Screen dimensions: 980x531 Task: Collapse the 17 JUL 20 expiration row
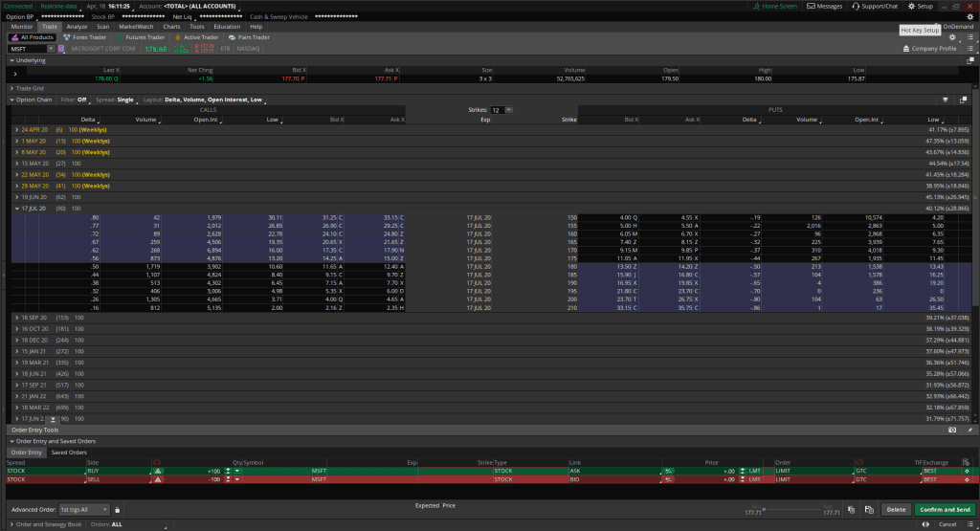(16, 208)
